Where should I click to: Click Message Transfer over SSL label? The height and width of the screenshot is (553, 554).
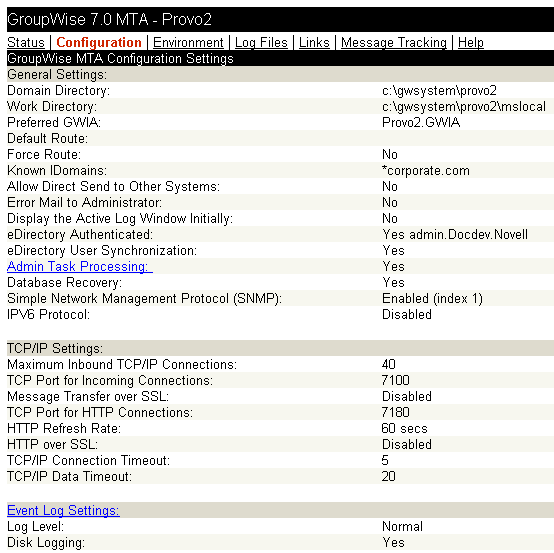(x=88, y=396)
